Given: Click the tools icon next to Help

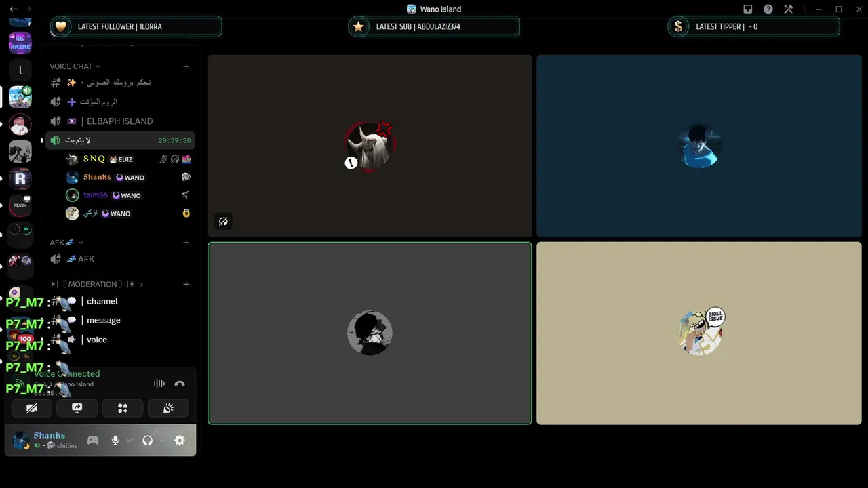Looking at the screenshot, I should 789,9.
